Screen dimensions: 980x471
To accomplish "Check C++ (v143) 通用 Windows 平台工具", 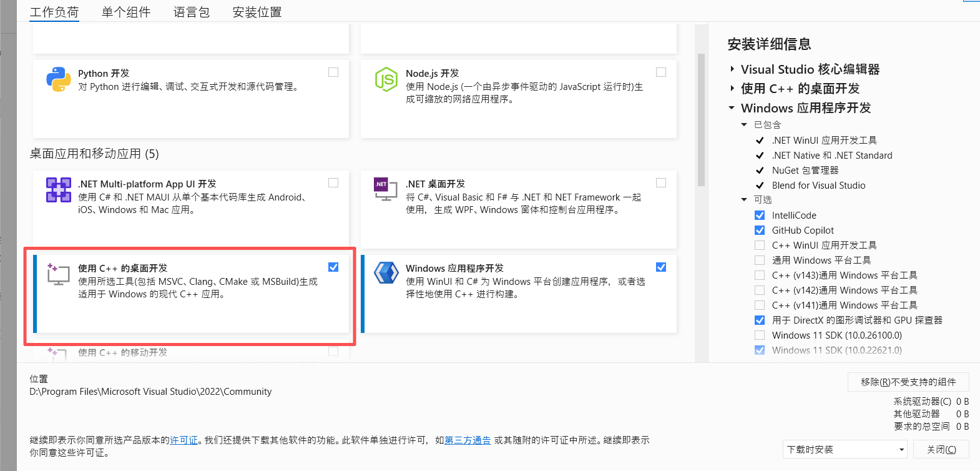I will [760, 275].
